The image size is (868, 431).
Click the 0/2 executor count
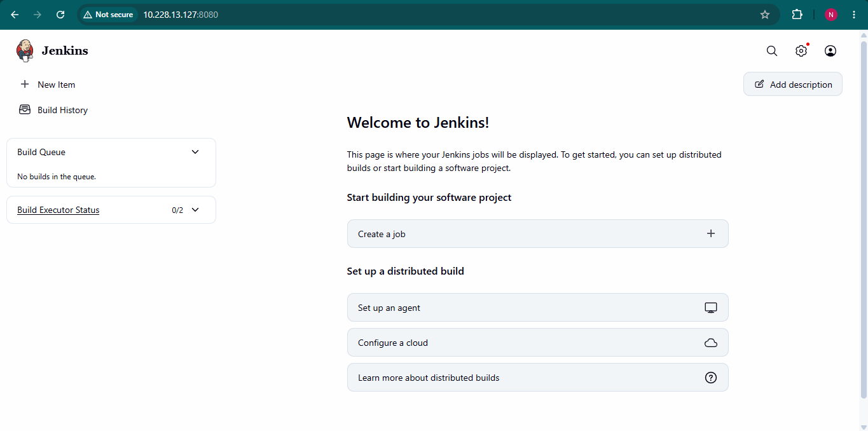click(177, 210)
